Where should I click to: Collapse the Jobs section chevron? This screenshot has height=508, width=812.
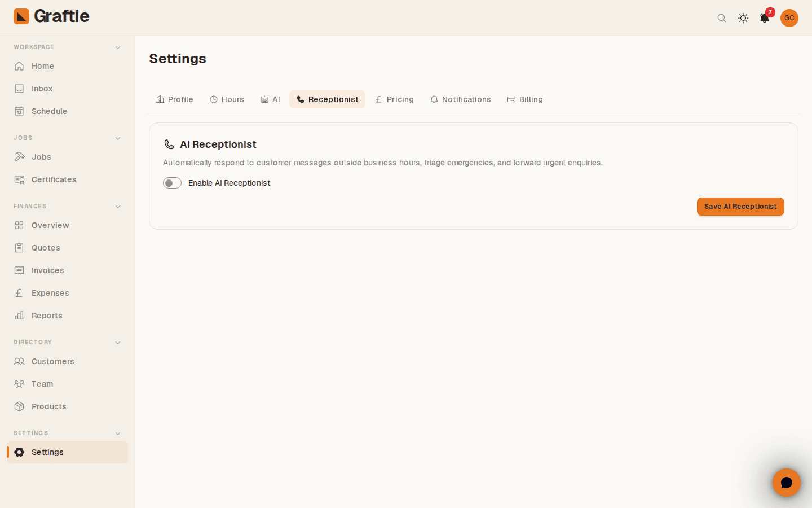coord(118,138)
